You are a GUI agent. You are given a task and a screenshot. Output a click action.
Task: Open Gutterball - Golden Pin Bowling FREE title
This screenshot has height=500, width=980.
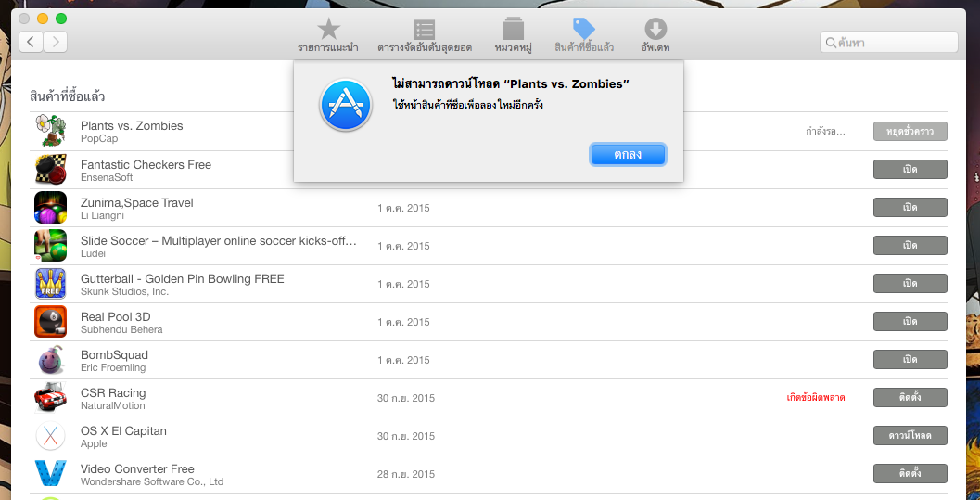point(183,278)
